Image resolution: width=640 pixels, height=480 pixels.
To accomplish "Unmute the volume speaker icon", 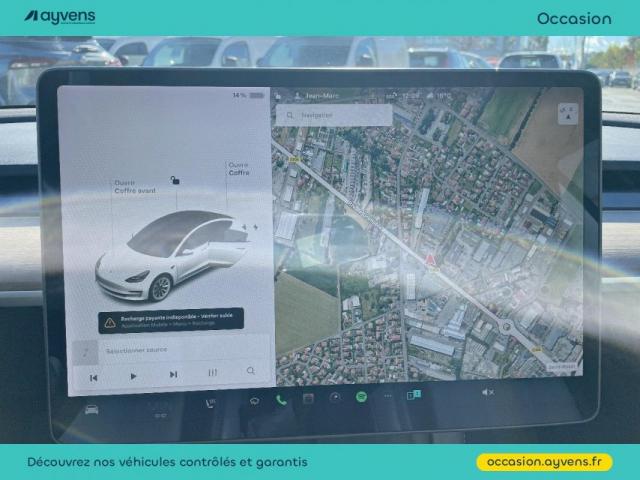I will point(488,392).
